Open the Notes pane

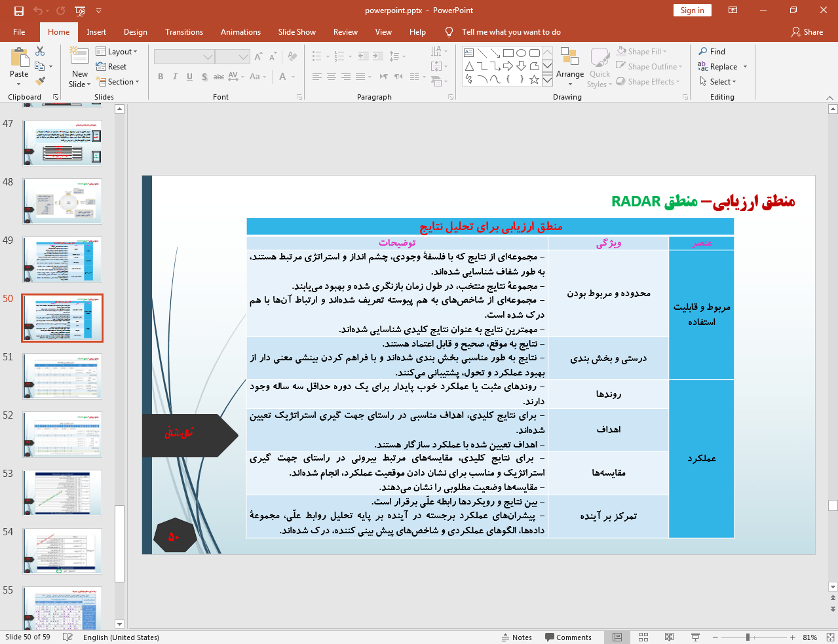(516, 637)
